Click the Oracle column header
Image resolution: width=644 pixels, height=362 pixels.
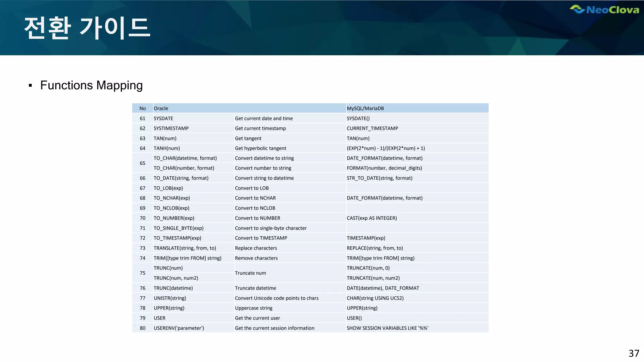tap(161, 108)
